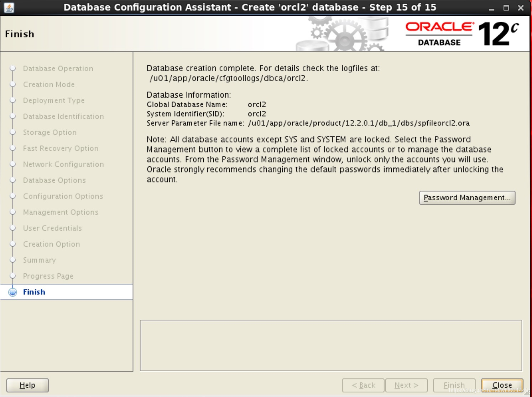Click the 'Finish' page header title
532x397 pixels.
(20, 34)
